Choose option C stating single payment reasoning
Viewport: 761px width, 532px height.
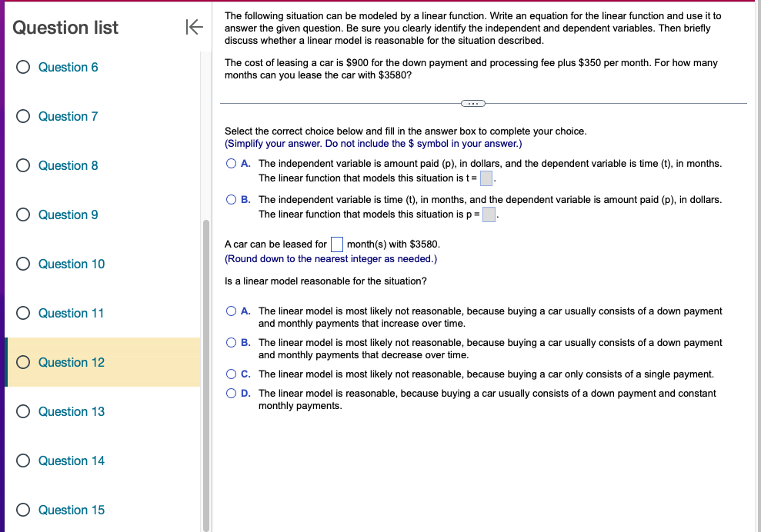(x=232, y=374)
